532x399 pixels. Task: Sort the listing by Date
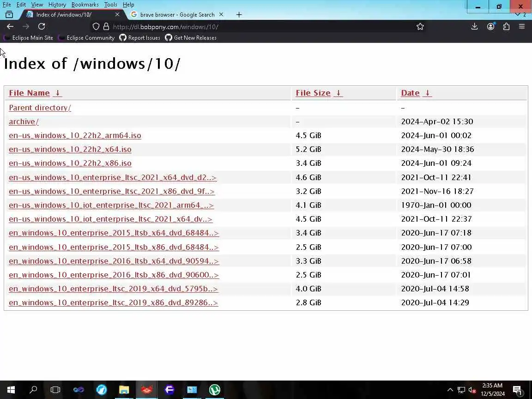(x=410, y=93)
